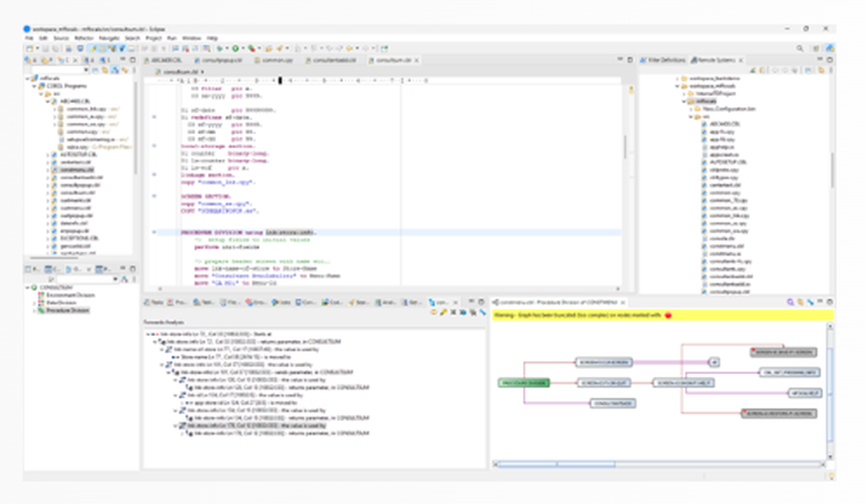866x504 pixels.
Task: Expand the workspace_mffiscals node in Remote Systems
Action: pos(678,85)
